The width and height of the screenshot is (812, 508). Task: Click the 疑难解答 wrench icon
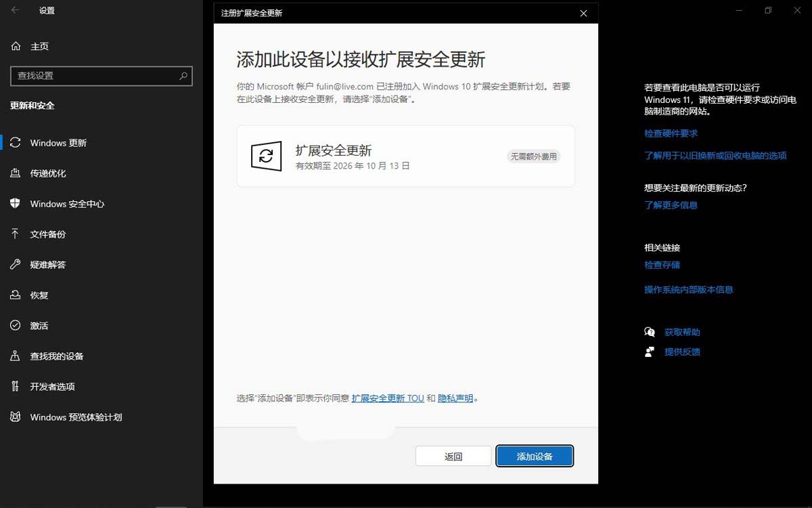click(16, 265)
